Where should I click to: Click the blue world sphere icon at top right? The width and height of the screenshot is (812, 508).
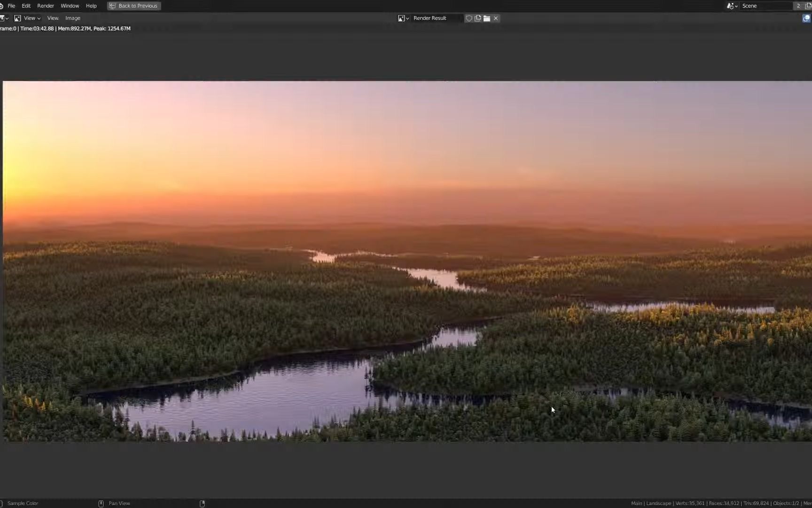click(x=805, y=18)
